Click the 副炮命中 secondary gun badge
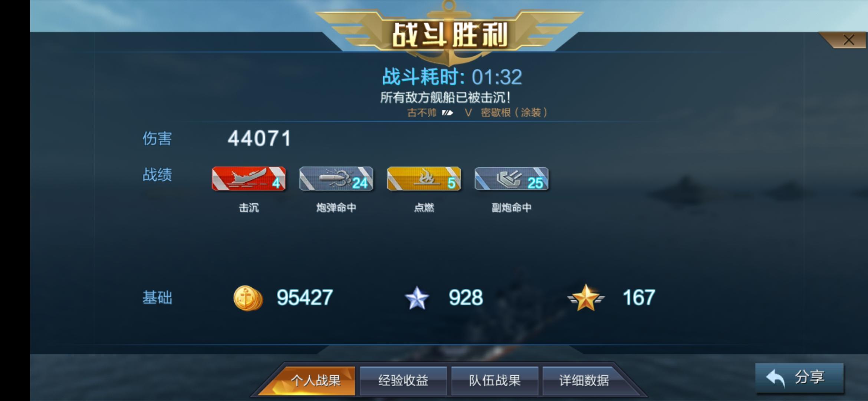The image size is (868, 401). tap(512, 179)
